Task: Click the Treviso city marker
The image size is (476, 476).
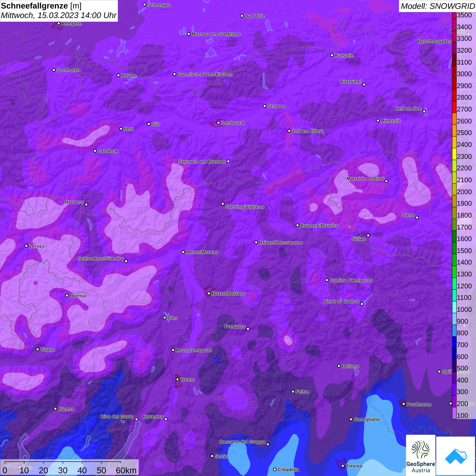Action: click(343, 466)
